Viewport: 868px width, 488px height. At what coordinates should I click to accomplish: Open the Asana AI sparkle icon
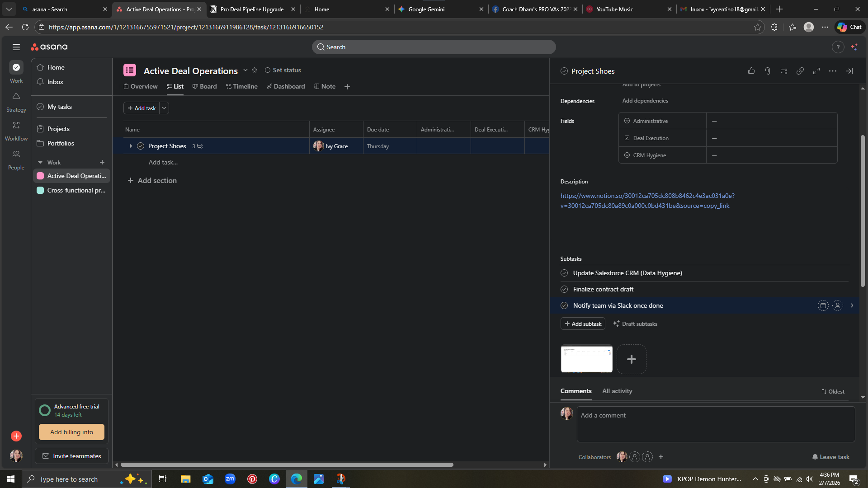[854, 47]
